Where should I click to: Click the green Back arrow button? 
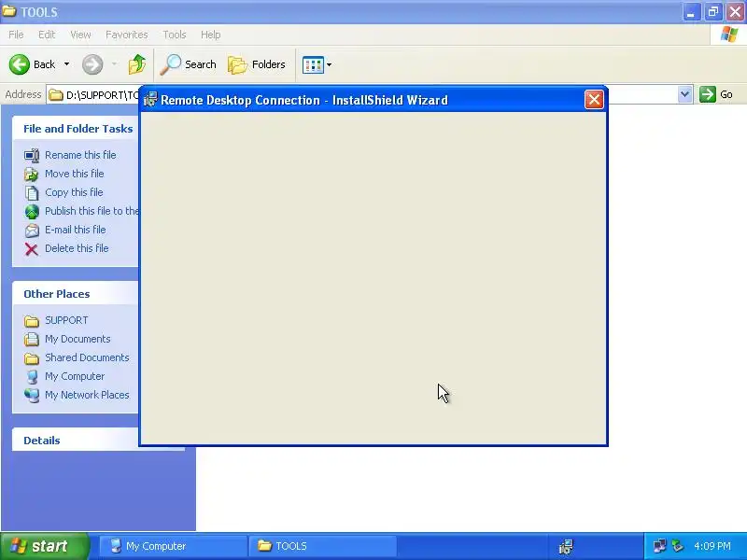pyautogui.click(x=20, y=64)
